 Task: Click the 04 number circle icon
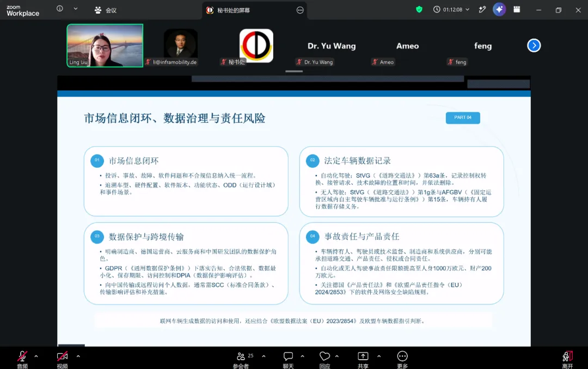point(313,237)
